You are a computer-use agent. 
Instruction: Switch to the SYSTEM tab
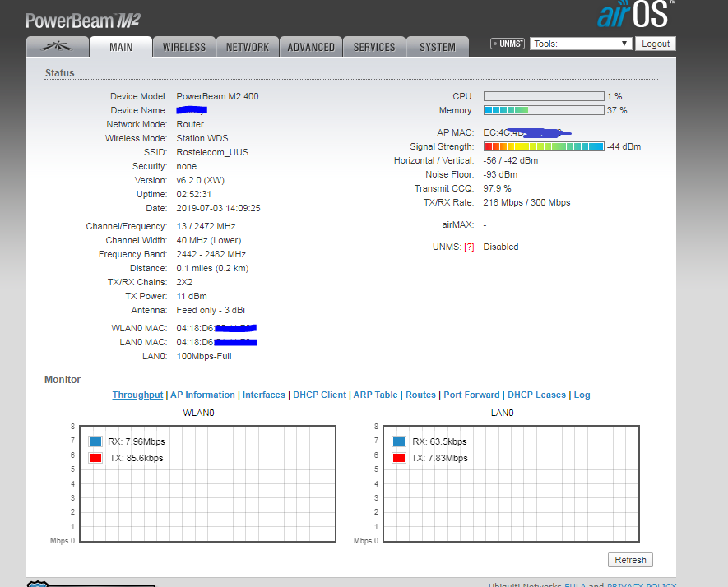438,46
